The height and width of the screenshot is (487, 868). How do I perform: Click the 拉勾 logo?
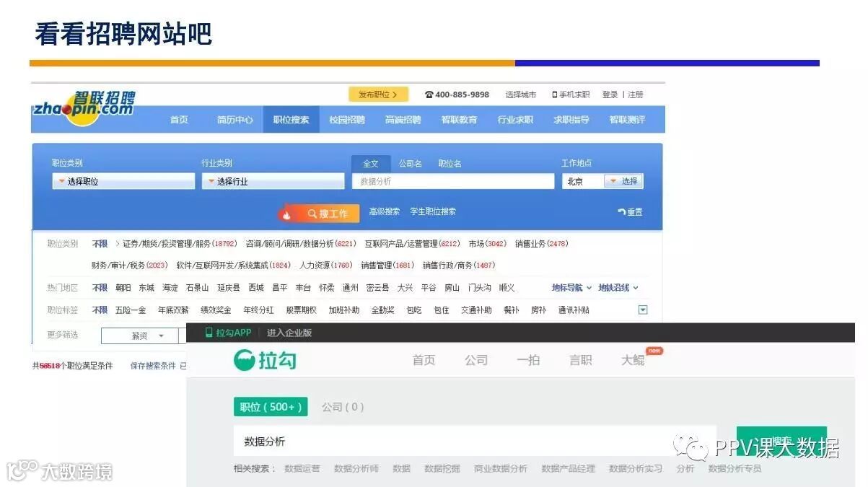pyautogui.click(x=266, y=360)
